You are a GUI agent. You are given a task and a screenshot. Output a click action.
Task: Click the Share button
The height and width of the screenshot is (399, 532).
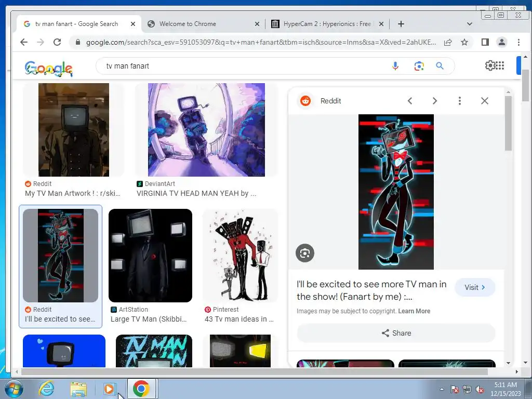point(396,333)
